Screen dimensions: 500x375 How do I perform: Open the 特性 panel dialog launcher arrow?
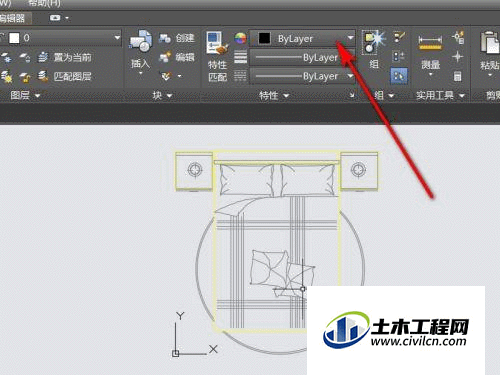[352, 96]
